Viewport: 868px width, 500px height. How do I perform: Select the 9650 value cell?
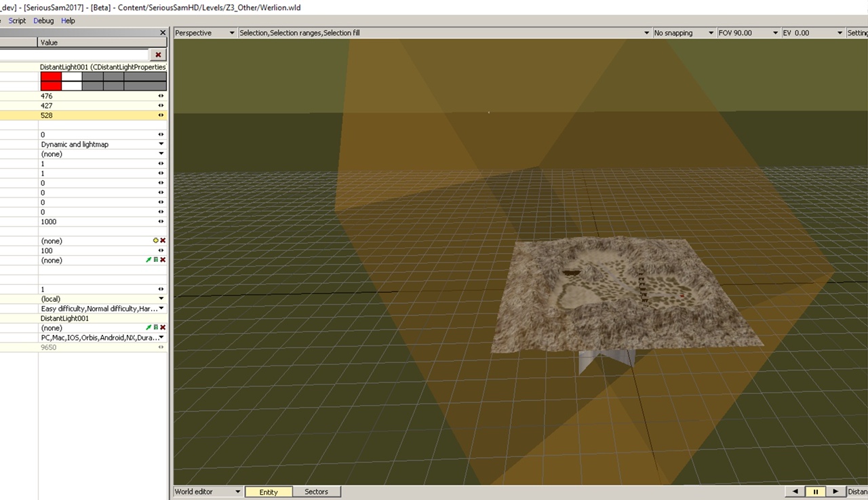[x=103, y=347]
